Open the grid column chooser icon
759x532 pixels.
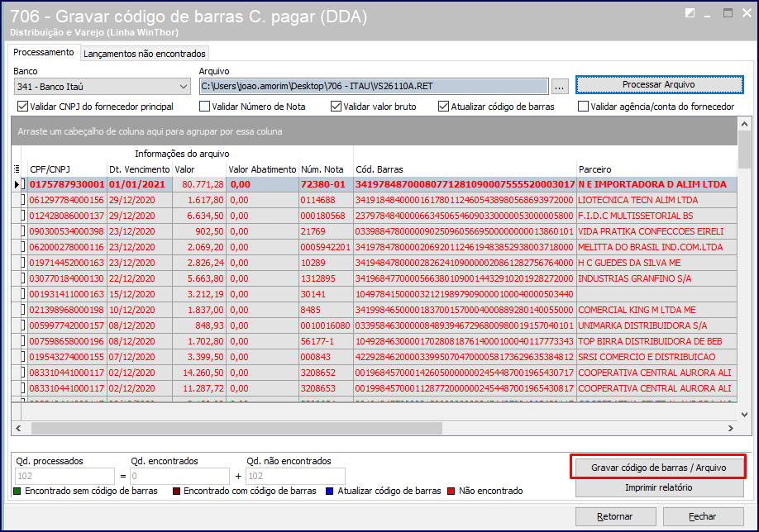pyautogui.click(x=17, y=169)
